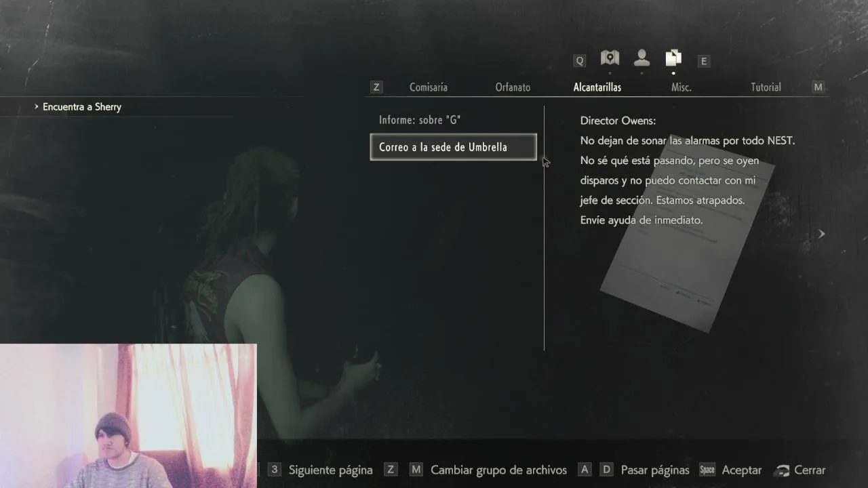This screenshot has height=488, width=868.
Task: Click the line "disparos y no puedo contactar"
Action: [x=668, y=180]
